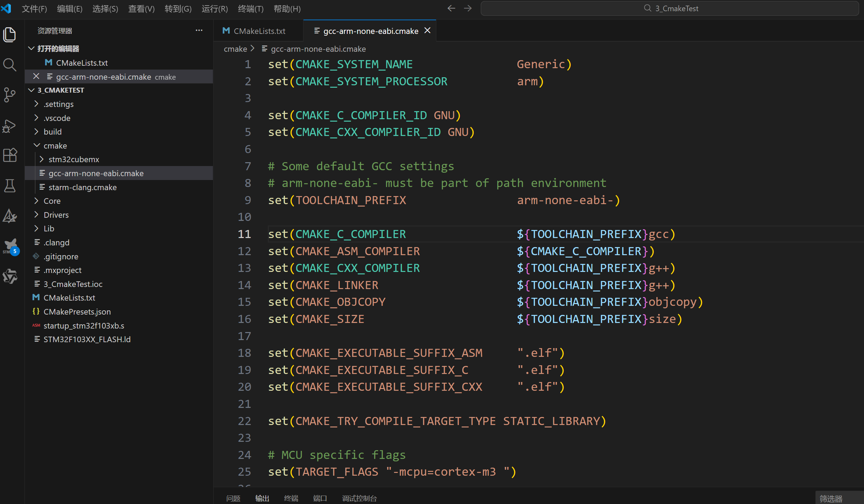Switch to the 调试控制台 panel tab

(x=359, y=498)
